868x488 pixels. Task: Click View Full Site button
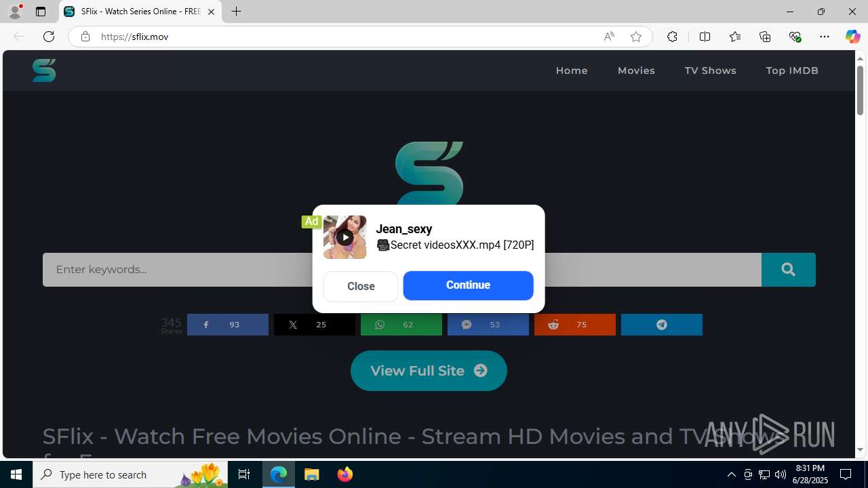coord(429,371)
